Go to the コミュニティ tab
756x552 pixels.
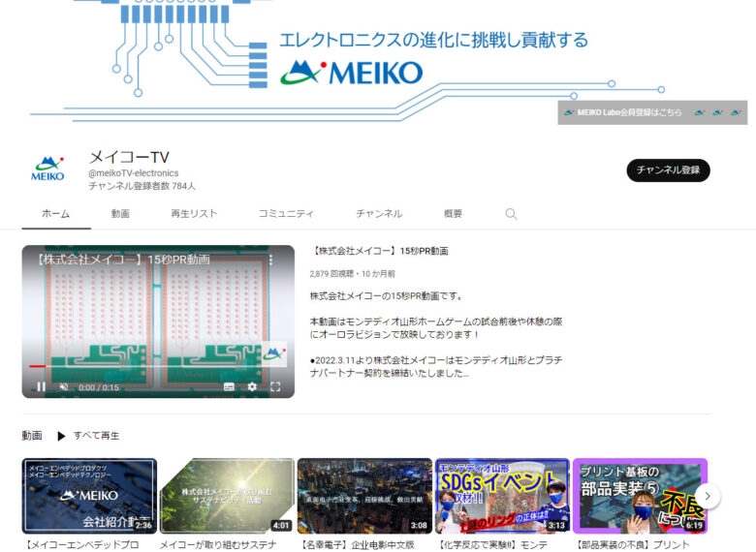(286, 213)
